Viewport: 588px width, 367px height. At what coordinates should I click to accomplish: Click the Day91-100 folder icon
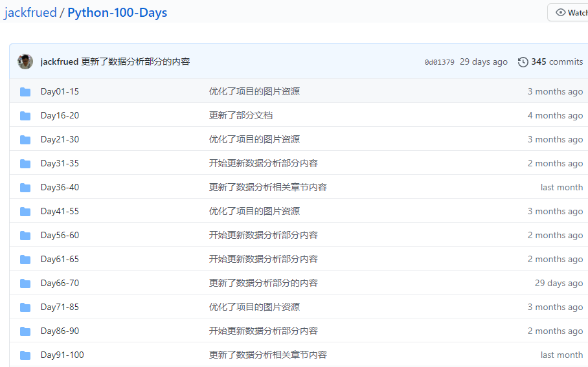pos(25,355)
